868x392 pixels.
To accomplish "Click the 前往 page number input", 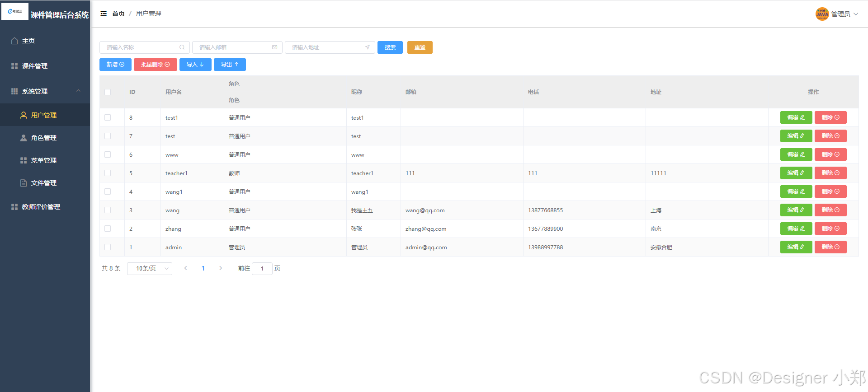I will pos(262,268).
